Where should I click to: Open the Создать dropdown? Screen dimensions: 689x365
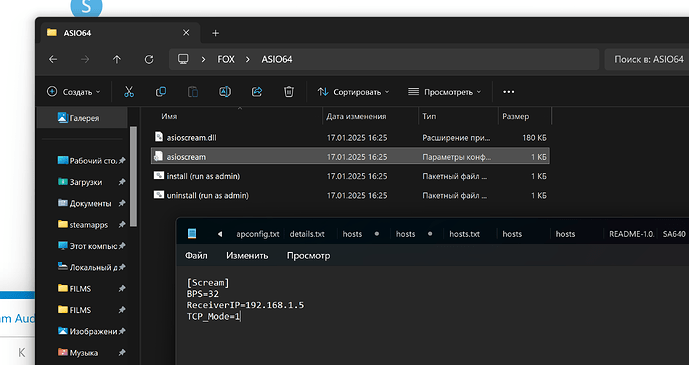point(74,92)
